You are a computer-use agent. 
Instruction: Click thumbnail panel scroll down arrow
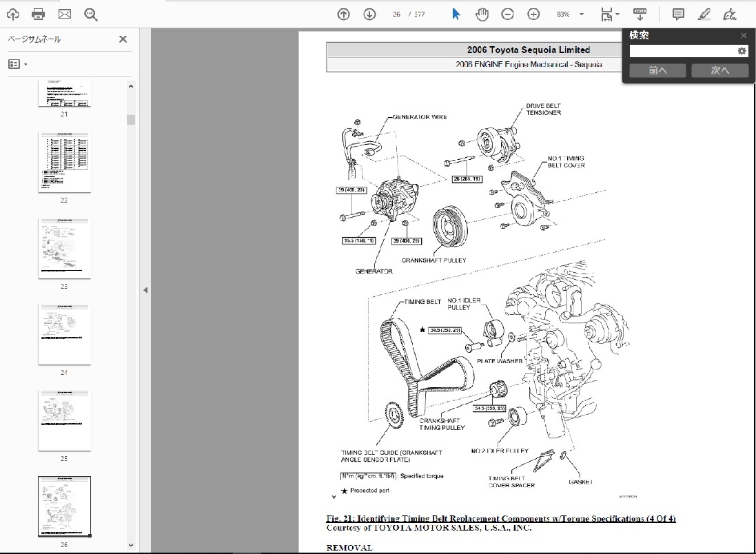(x=131, y=545)
